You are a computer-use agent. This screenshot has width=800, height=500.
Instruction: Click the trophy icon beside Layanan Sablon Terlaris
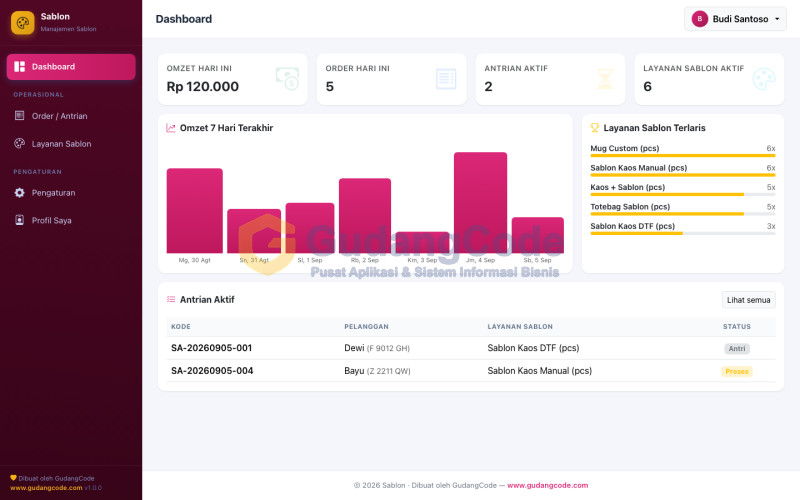(594, 128)
